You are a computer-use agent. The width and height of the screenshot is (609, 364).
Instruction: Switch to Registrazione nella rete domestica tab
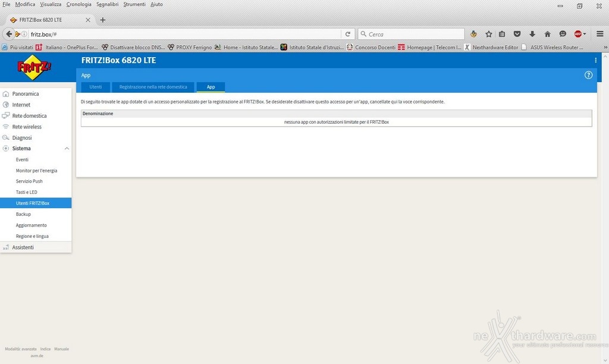coord(153,87)
